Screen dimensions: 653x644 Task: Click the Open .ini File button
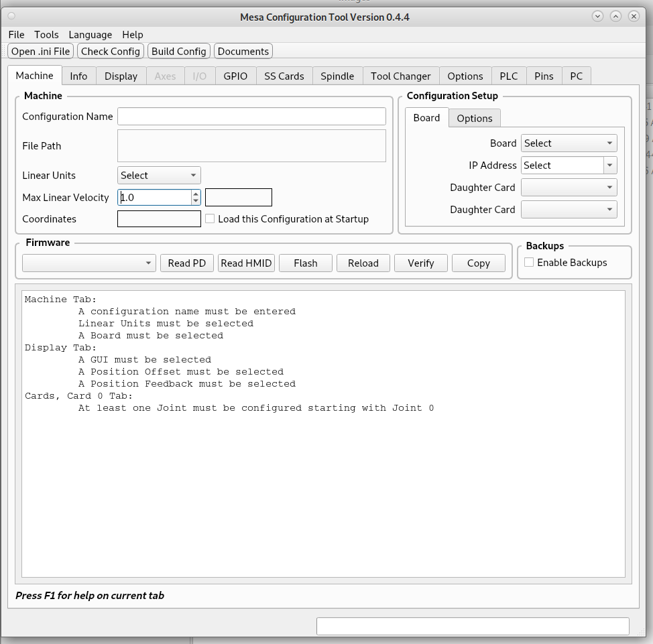[40, 51]
